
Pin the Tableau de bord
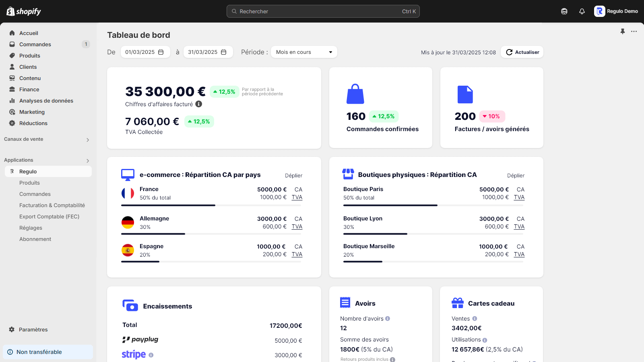tap(622, 31)
